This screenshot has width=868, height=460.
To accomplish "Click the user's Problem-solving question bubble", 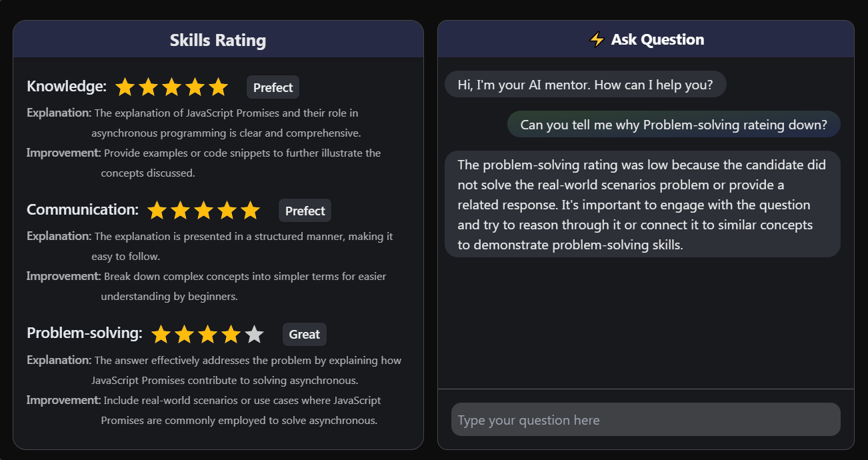I will [x=673, y=125].
